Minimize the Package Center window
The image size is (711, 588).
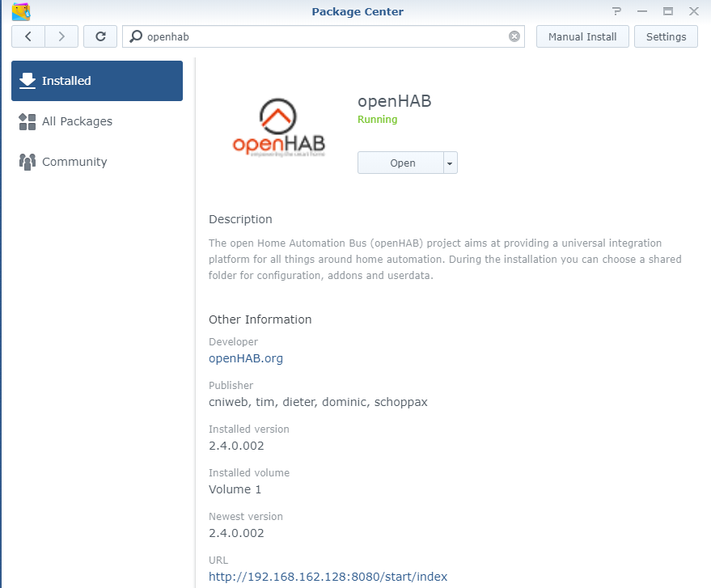[x=641, y=11]
